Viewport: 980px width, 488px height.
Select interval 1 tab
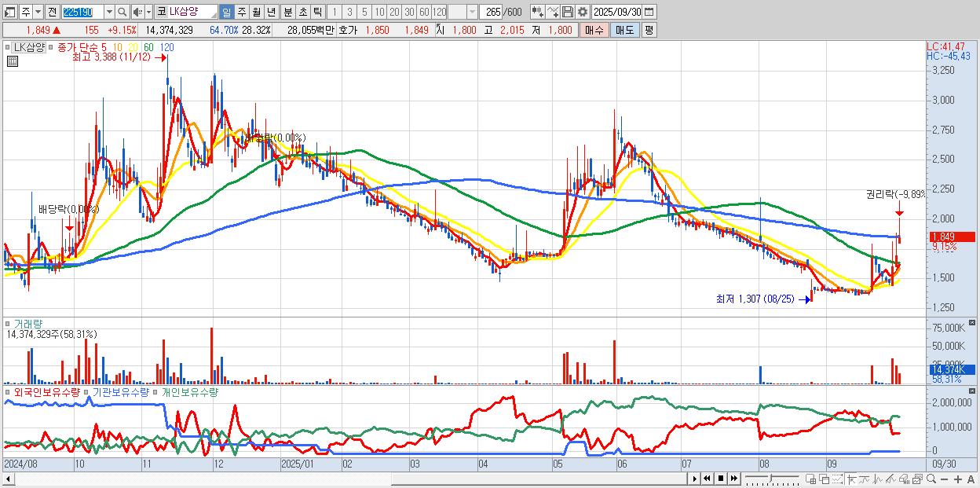tap(334, 12)
